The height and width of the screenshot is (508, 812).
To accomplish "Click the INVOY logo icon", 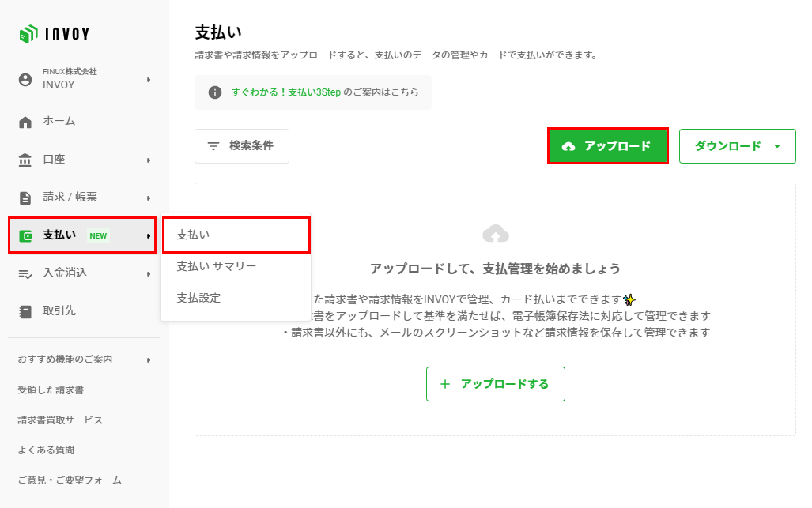I will 28,34.
